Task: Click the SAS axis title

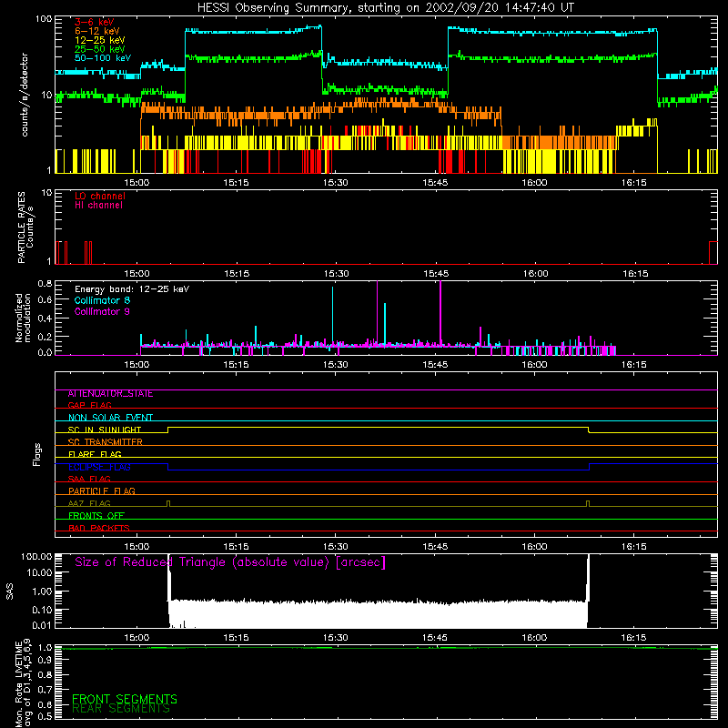Action: [9, 591]
